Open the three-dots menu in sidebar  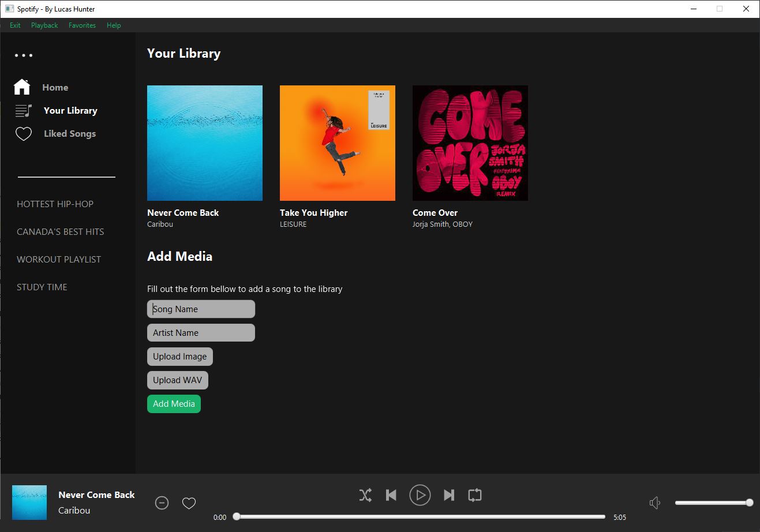point(24,55)
